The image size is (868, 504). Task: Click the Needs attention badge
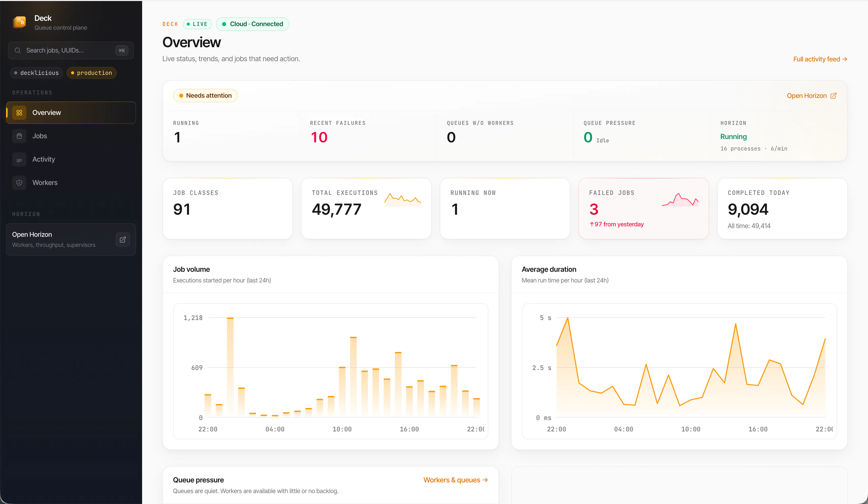pos(205,95)
